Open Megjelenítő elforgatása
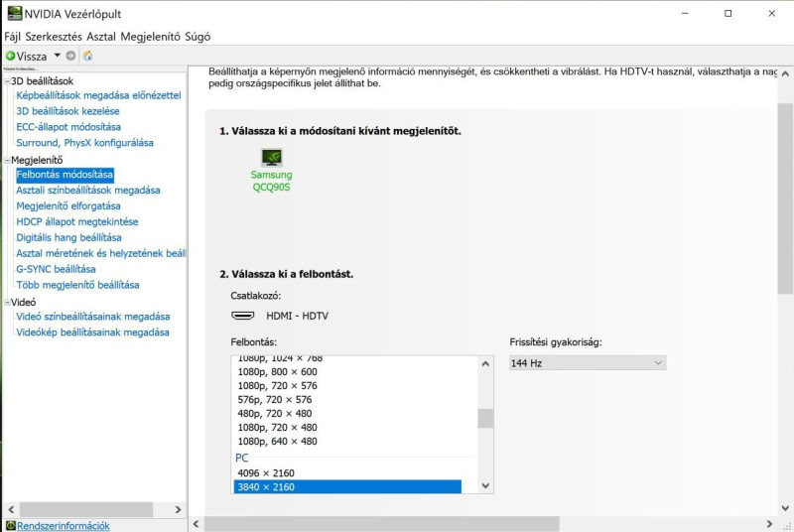This screenshot has height=532, width=794. [x=68, y=206]
